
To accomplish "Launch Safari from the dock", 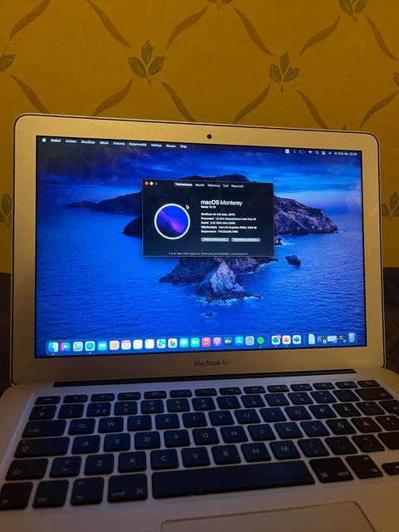I will [x=90, y=346].
